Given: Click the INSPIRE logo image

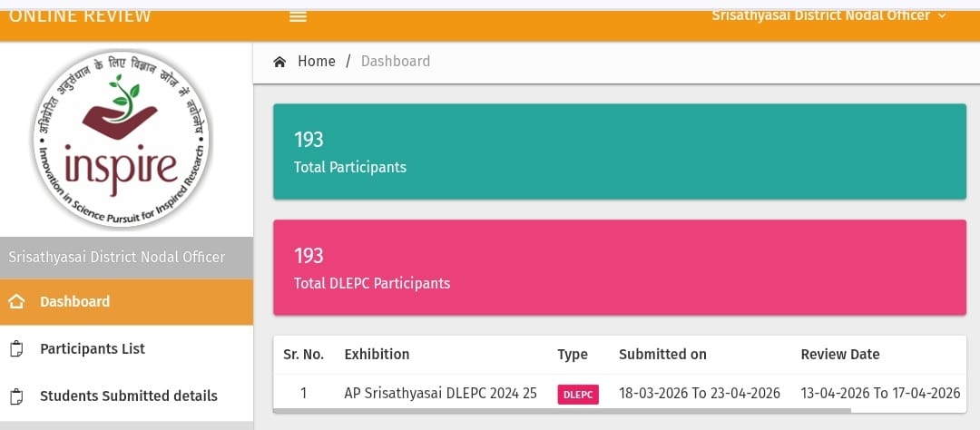Looking at the screenshot, I should 122,140.
